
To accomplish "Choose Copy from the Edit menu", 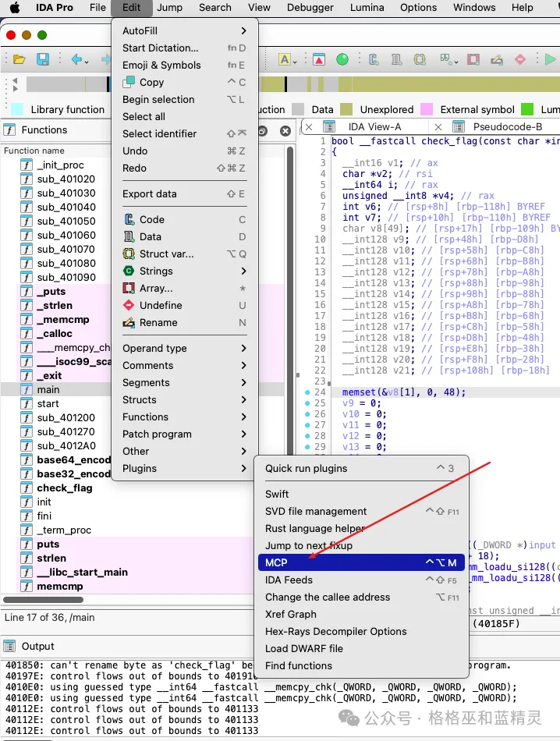I will pos(184,82).
